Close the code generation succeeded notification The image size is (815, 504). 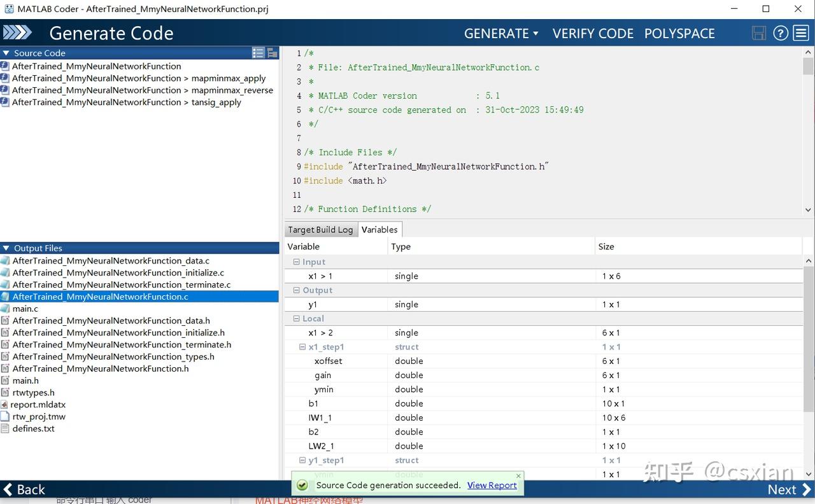[518, 475]
